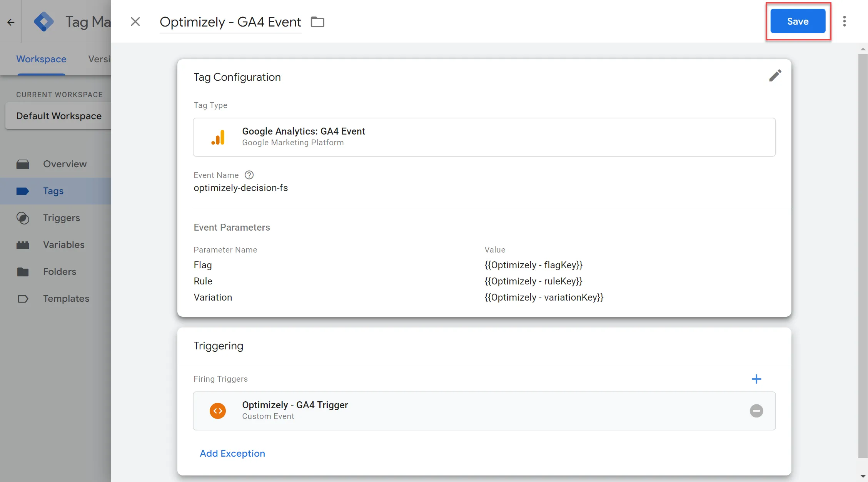Open Tags in the left navigation
This screenshot has width=868, height=482.
(55, 191)
